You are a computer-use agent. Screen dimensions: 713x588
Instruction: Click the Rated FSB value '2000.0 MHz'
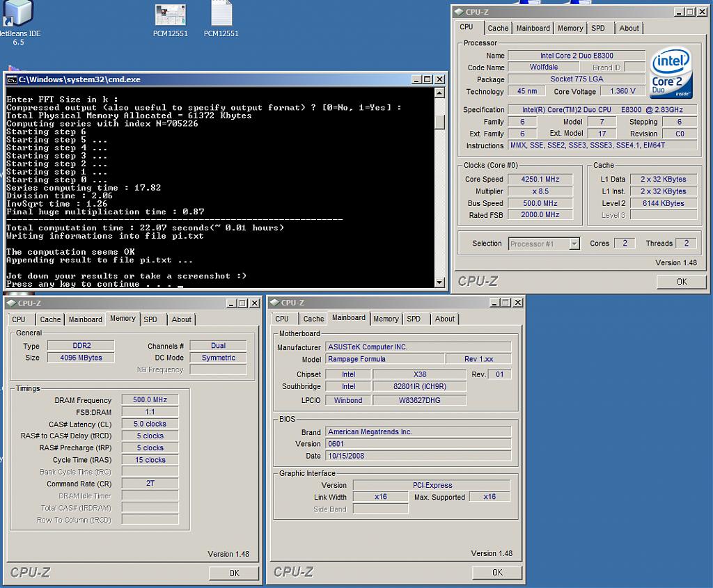pyautogui.click(x=540, y=215)
